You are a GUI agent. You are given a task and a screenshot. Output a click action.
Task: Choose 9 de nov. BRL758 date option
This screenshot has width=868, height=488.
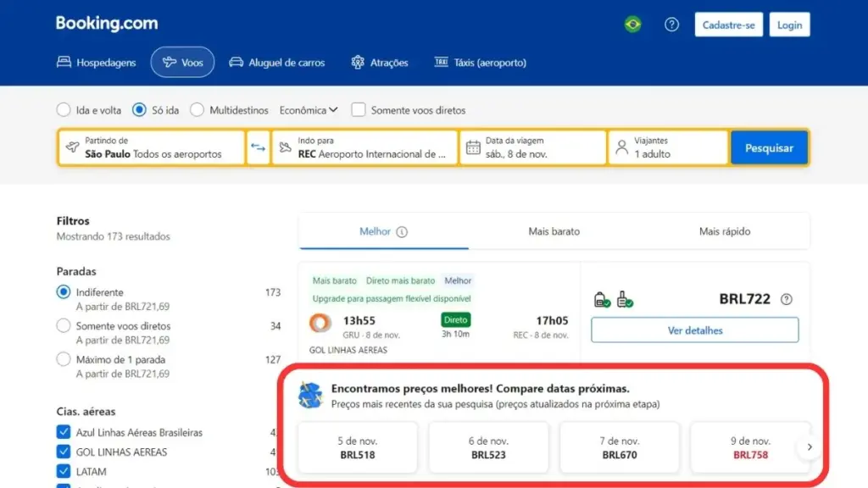click(750, 447)
